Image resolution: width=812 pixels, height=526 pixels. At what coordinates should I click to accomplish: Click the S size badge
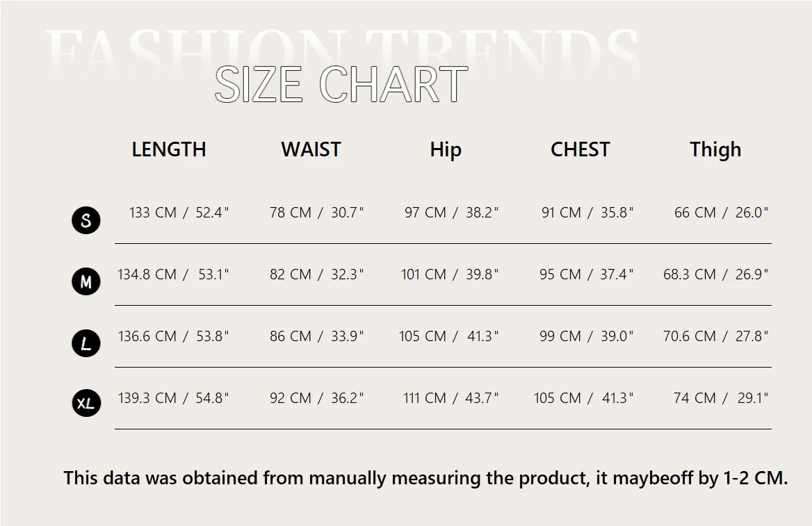tap(86, 220)
